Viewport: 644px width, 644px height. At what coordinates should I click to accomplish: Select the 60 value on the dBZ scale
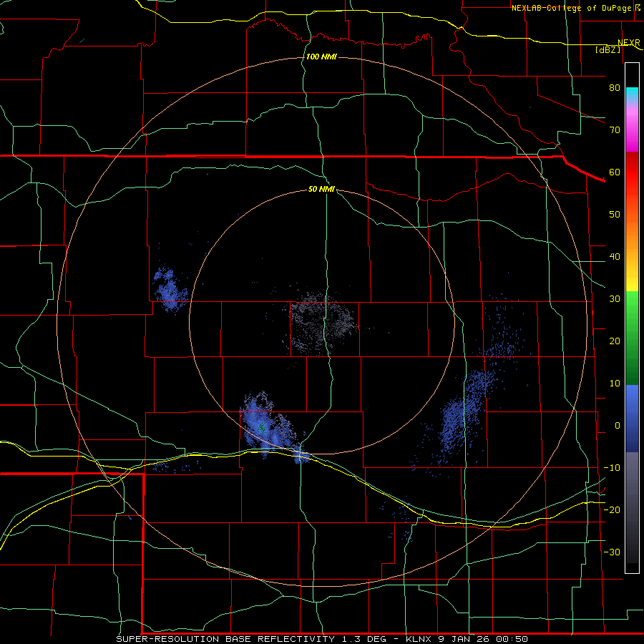pyautogui.click(x=615, y=172)
